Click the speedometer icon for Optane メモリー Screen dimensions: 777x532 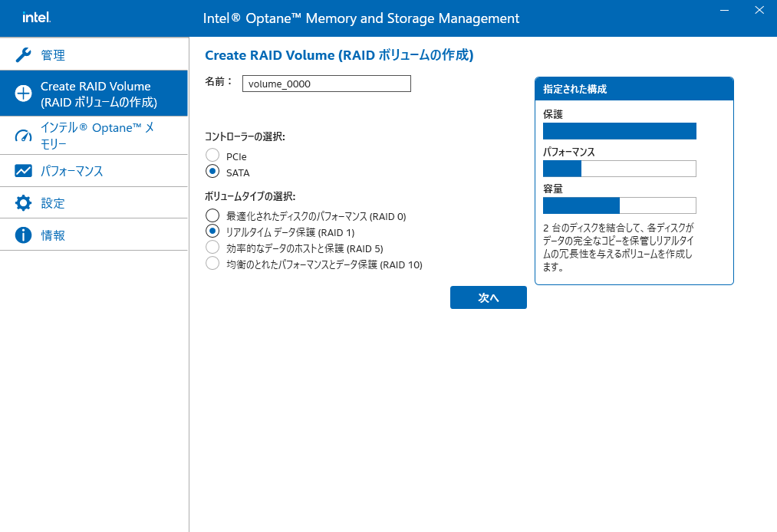click(23, 135)
